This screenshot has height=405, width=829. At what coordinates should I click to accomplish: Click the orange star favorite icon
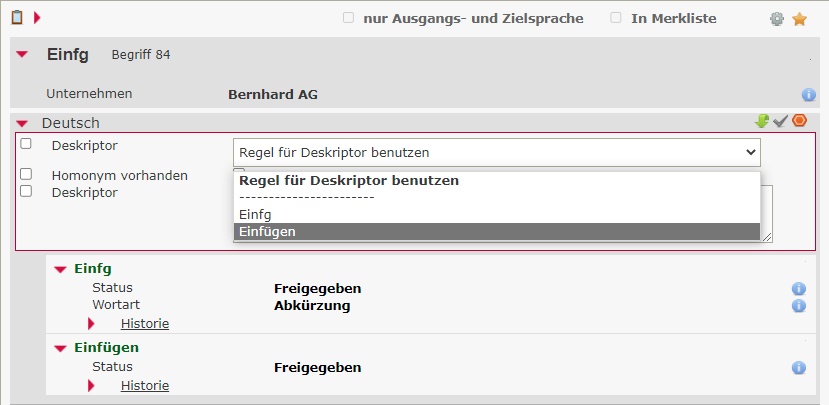[x=799, y=19]
